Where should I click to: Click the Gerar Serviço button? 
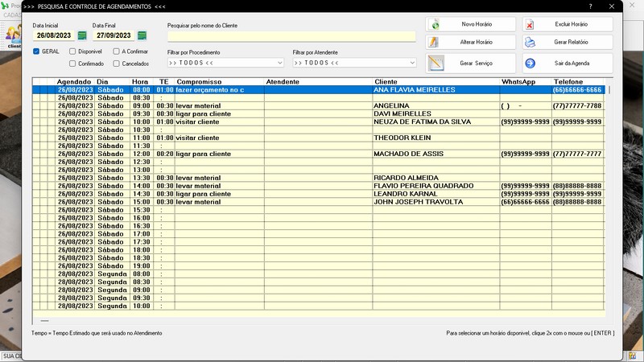(x=471, y=64)
